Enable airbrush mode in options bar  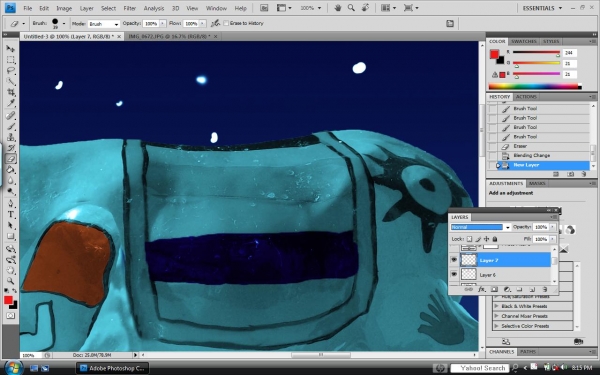coord(215,23)
